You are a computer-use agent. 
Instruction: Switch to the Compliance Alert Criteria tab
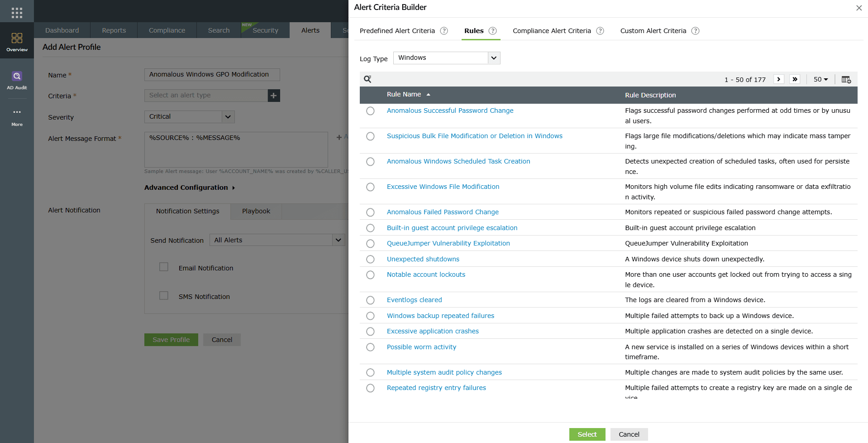click(x=552, y=31)
